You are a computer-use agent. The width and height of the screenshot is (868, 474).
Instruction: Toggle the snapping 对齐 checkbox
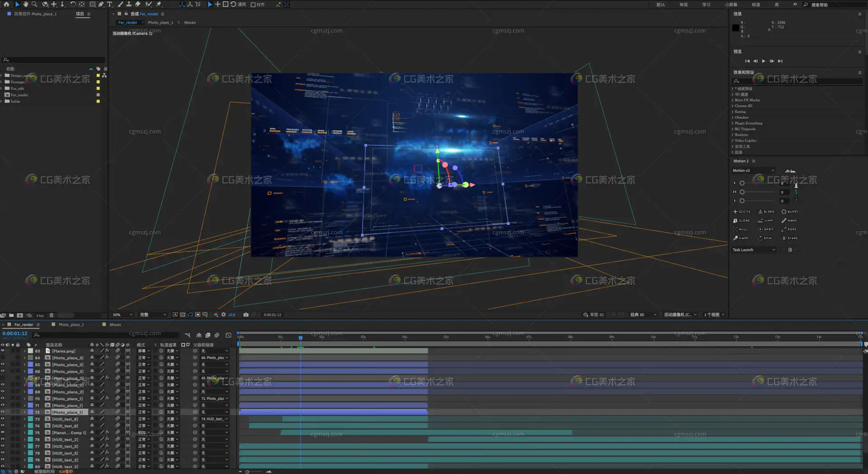click(253, 5)
